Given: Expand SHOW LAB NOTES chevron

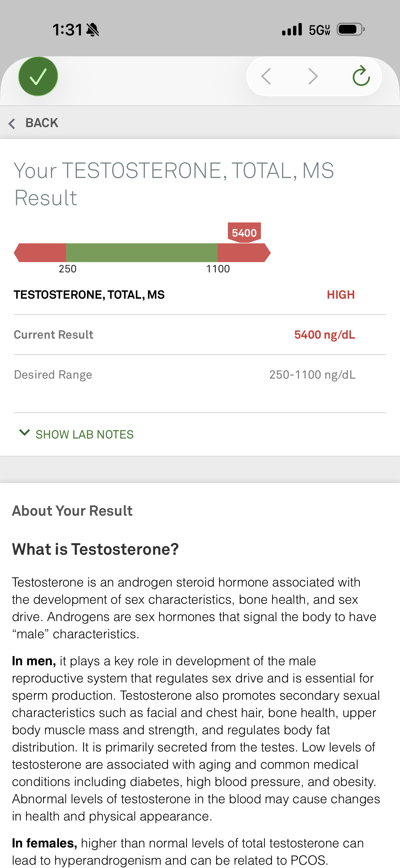Looking at the screenshot, I should (25, 433).
